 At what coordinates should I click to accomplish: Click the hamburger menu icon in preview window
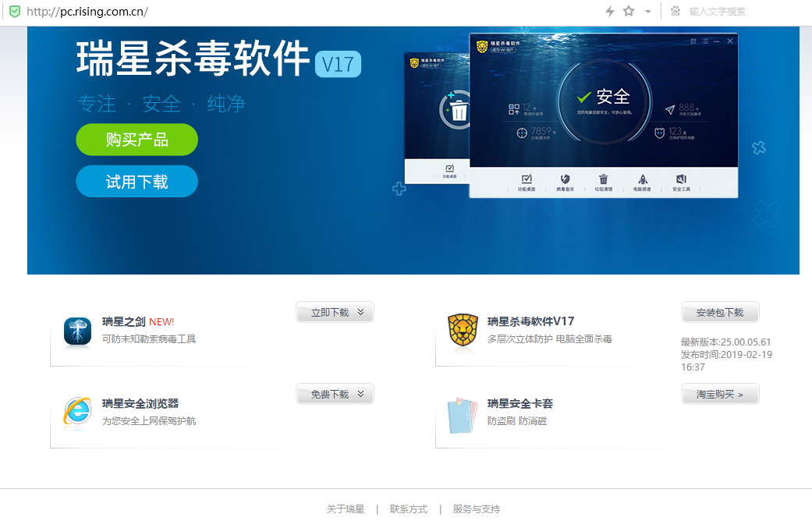click(705, 41)
